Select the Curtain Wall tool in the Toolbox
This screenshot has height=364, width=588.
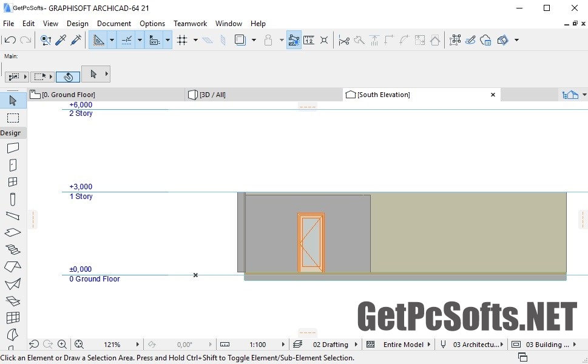coord(13,317)
